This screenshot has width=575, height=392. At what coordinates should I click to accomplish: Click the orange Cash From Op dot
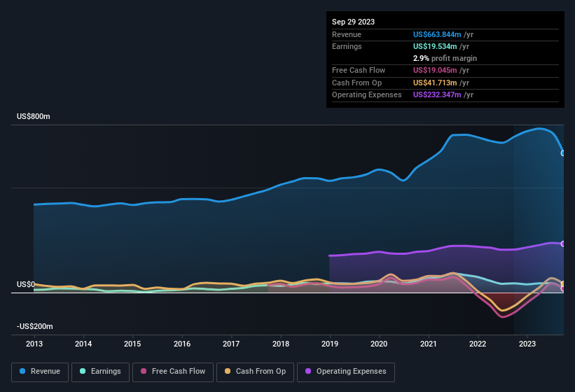[x=228, y=372]
